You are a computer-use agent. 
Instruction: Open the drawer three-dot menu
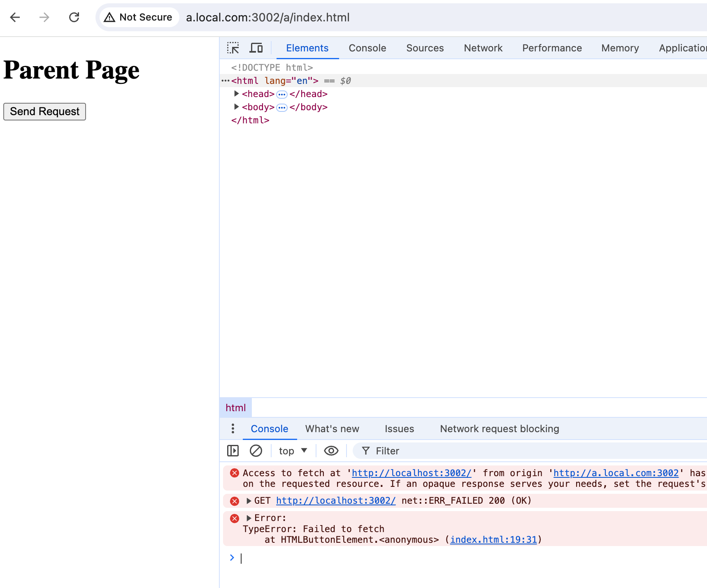tap(233, 429)
